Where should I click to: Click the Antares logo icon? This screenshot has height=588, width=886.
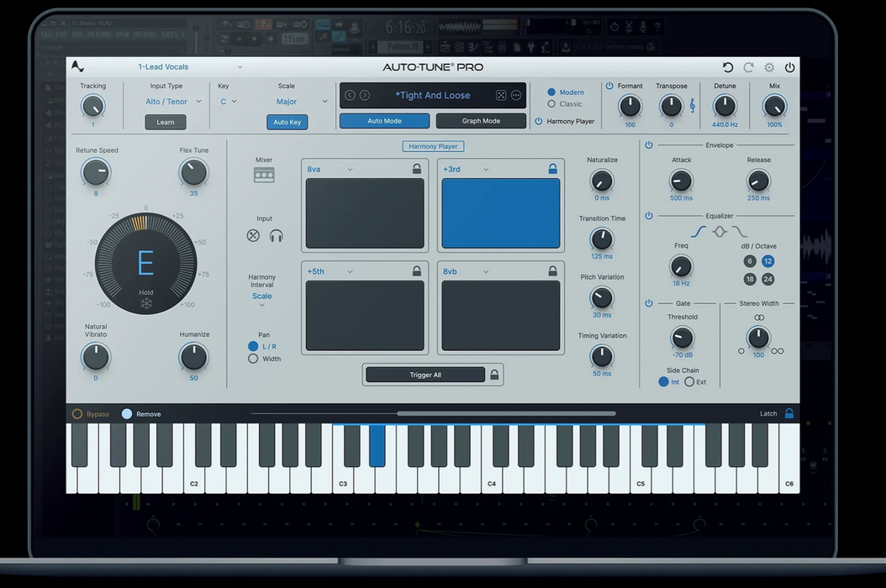(78, 66)
